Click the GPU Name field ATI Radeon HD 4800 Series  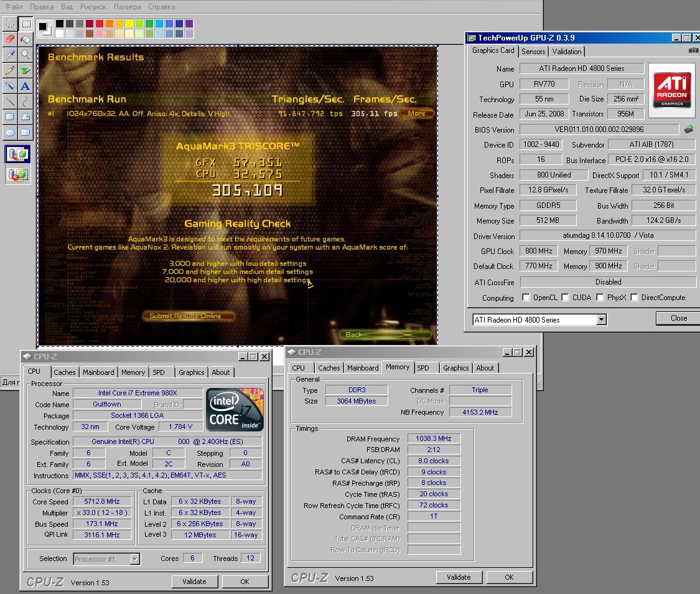582,68
